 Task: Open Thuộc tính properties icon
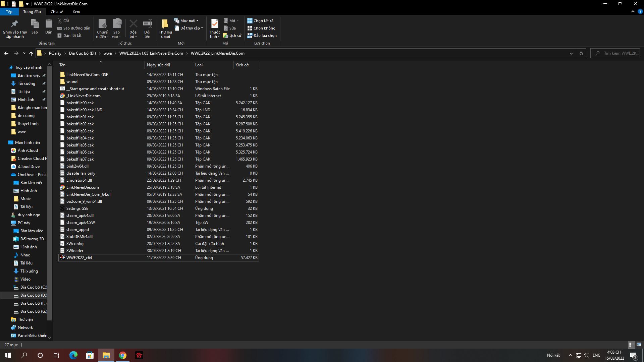(214, 23)
